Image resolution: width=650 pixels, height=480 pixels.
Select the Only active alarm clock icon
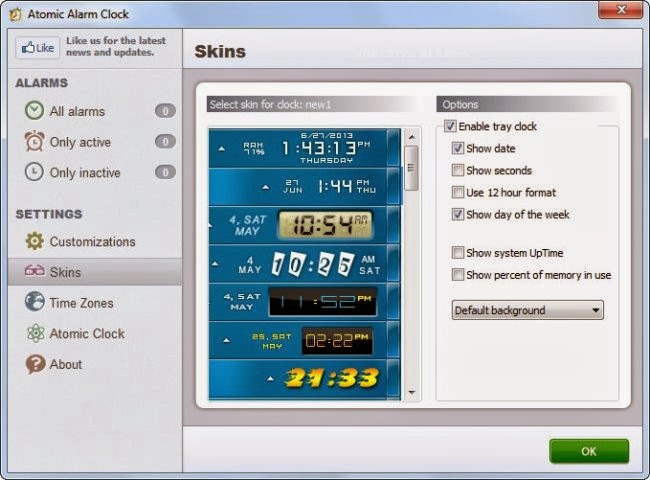coord(34,141)
